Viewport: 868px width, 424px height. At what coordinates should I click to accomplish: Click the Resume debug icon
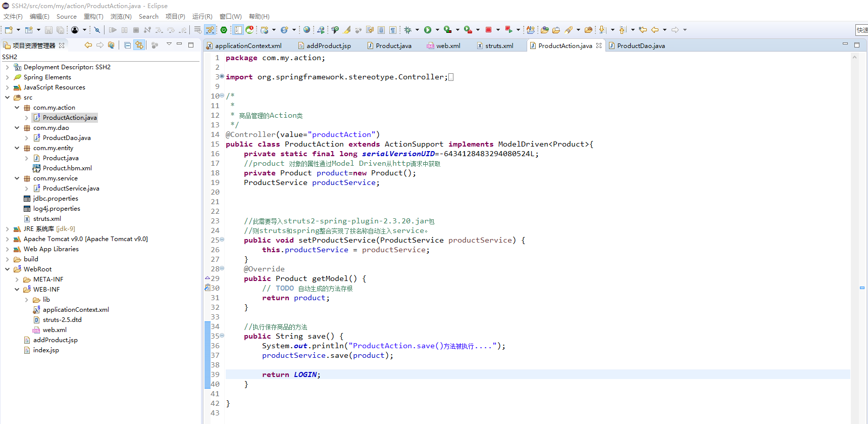pos(113,30)
